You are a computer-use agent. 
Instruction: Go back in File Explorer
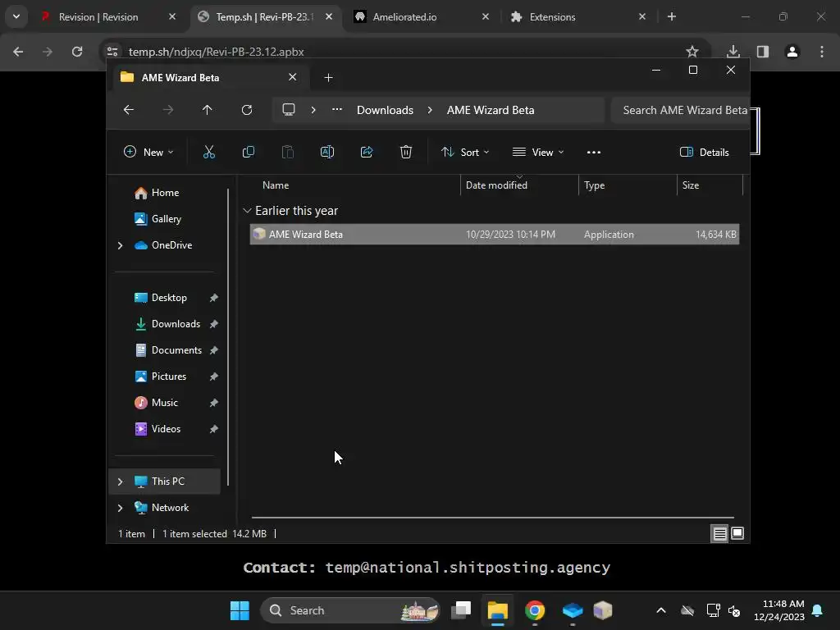[129, 110]
